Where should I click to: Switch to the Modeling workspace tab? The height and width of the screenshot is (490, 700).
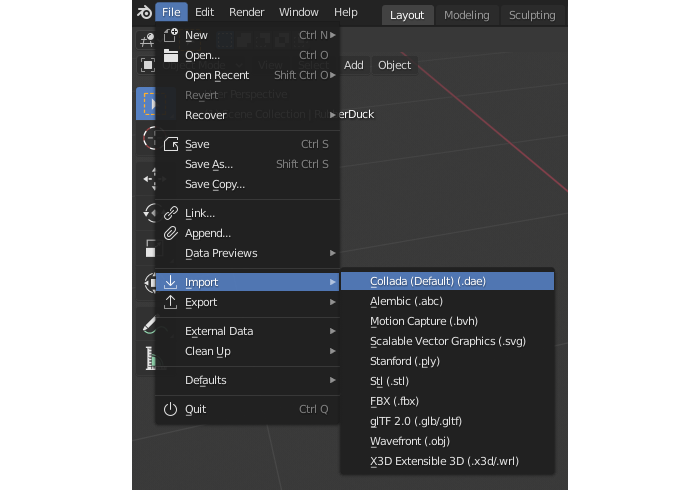click(467, 15)
